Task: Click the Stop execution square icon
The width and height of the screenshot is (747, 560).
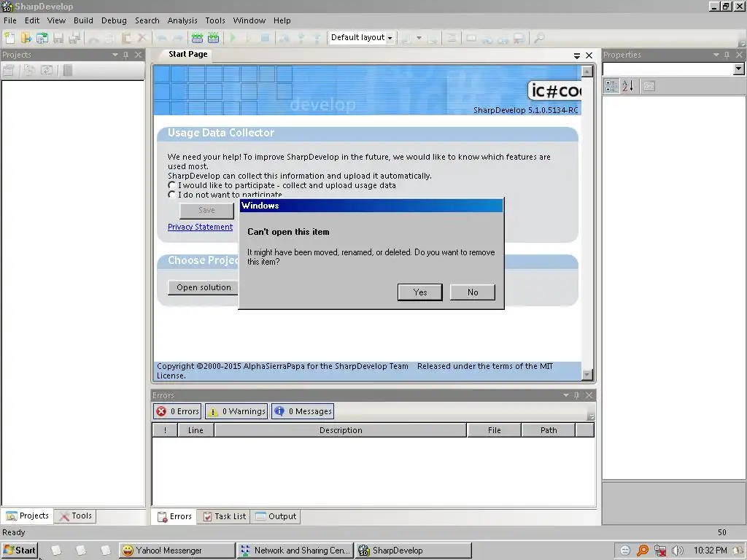Action: click(x=266, y=38)
